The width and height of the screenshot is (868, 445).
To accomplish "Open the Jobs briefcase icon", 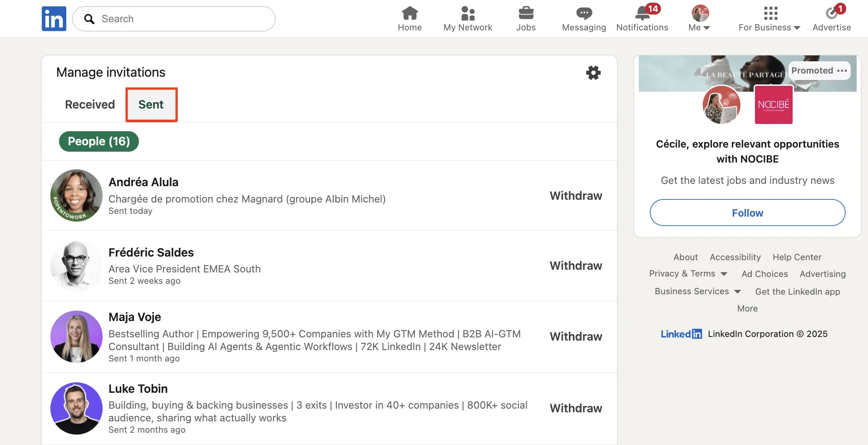I will click(x=526, y=13).
